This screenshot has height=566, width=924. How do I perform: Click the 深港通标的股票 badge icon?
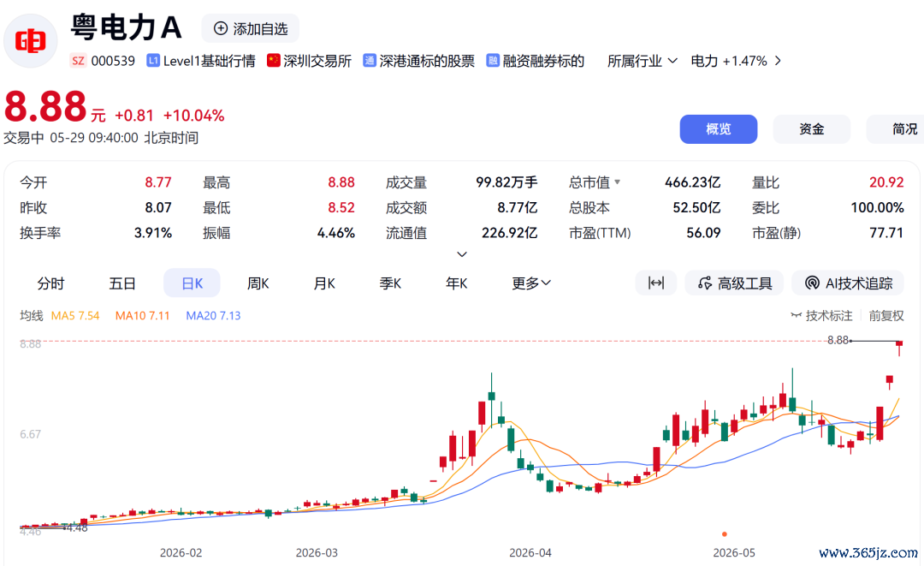(370, 61)
